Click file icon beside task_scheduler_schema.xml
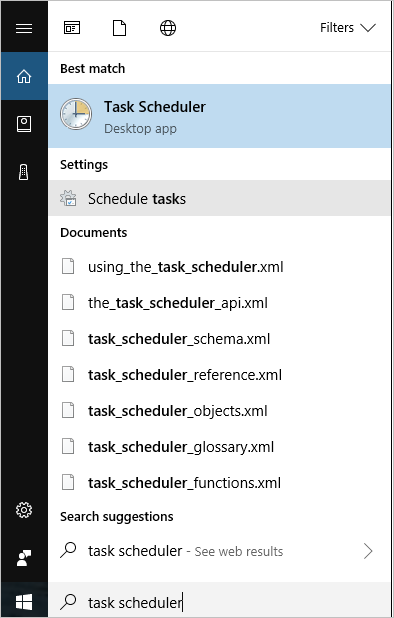 coord(68,339)
